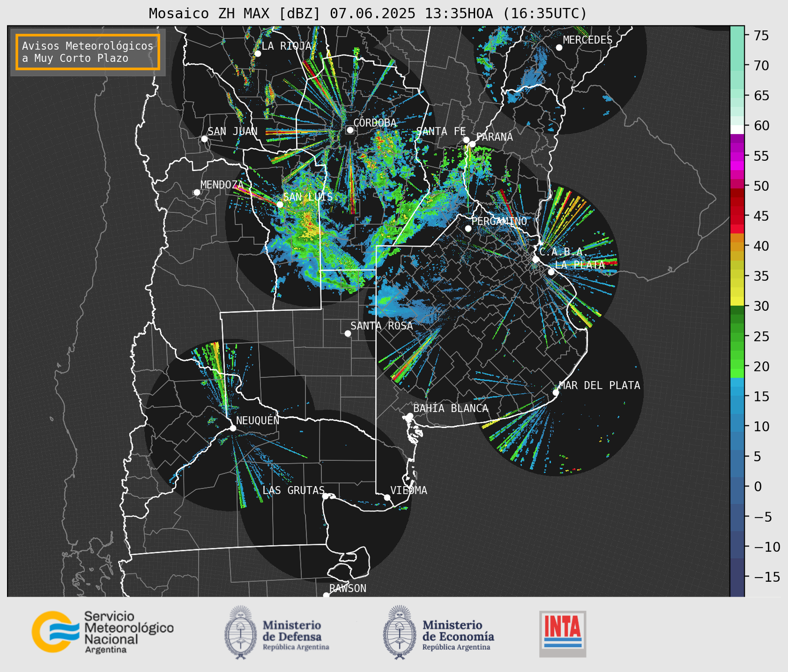
Task: Select the Córdoba city marker
Action: coord(350,130)
